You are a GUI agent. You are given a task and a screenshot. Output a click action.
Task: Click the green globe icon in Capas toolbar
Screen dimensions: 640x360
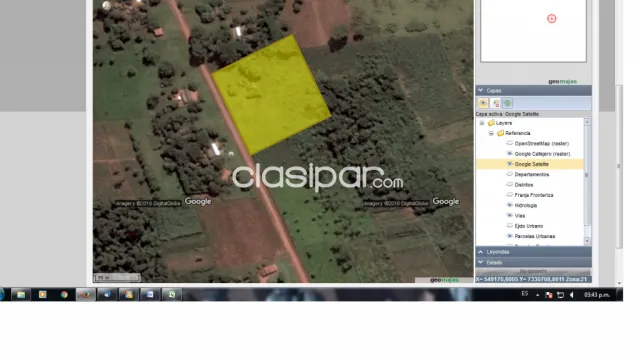click(x=507, y=103)
